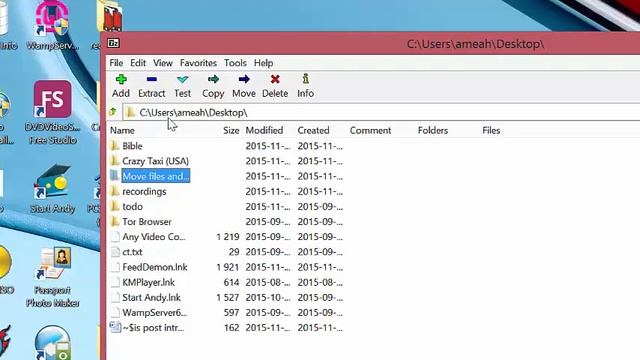Sort by the Name column header
This screenshot has height=360, width=640.
[122, 130]
